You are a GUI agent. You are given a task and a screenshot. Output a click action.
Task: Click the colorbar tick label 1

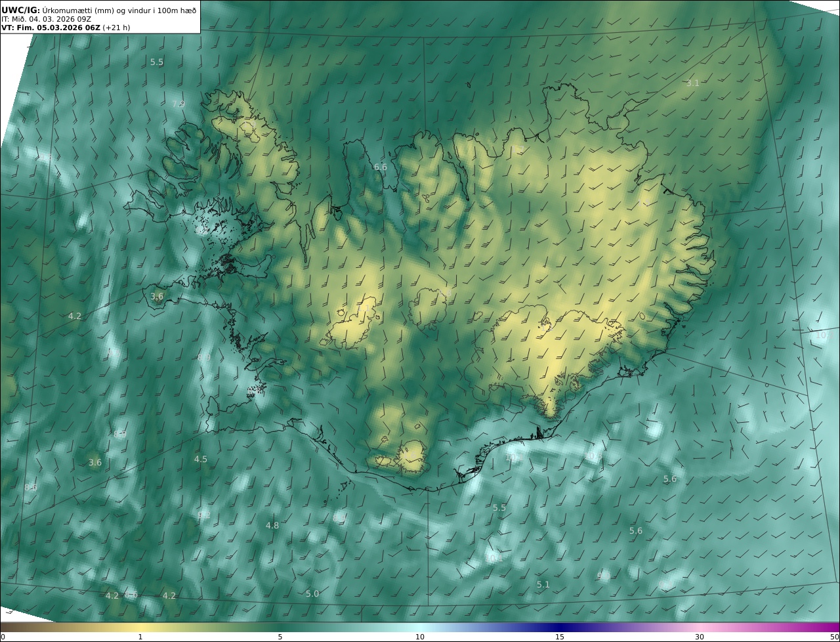tap(140, 637)
